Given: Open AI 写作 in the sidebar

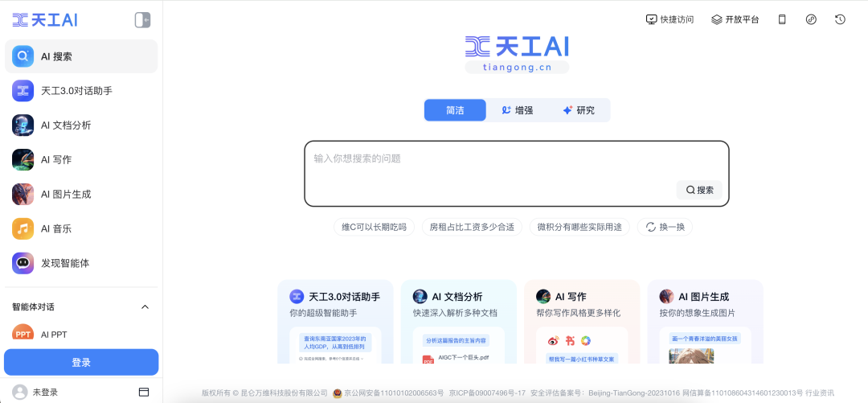Looking at the screenshot, I should click(81, 159).
